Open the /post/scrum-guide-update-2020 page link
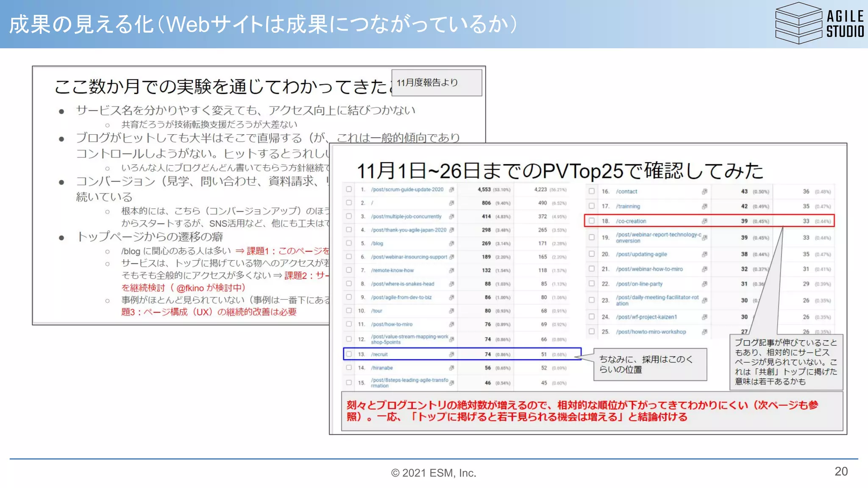The height and width of the screenshot is (488, 868). point(407,190)
